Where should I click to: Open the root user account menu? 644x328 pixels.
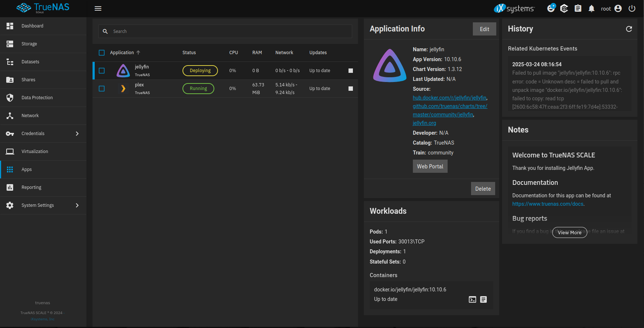click(x=611, y=8)
